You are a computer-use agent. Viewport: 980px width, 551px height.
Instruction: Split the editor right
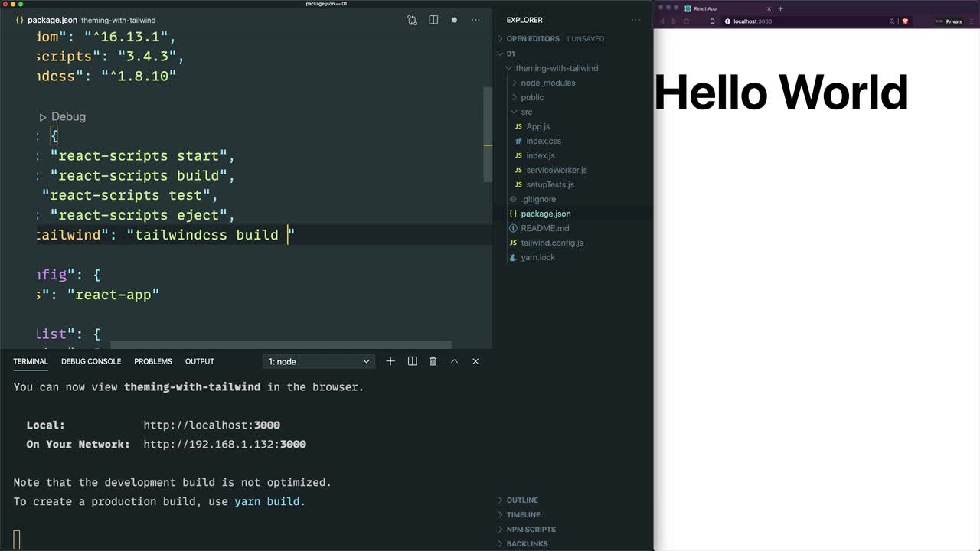click(433, 20)
